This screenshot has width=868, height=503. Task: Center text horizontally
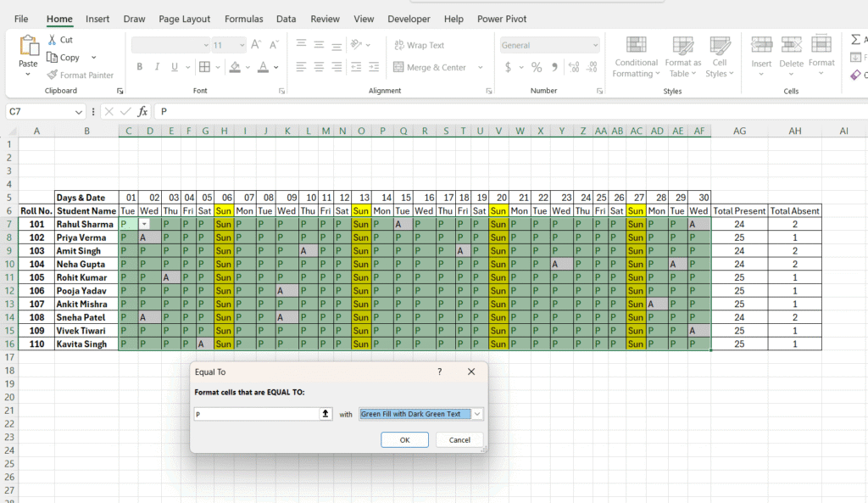tap(319, 67)
